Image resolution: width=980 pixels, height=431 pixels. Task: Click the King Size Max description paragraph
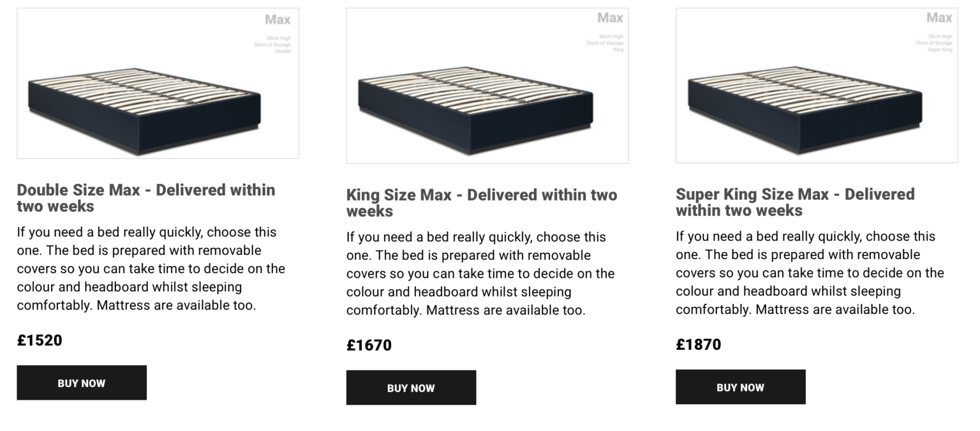(x=480, y=273)
